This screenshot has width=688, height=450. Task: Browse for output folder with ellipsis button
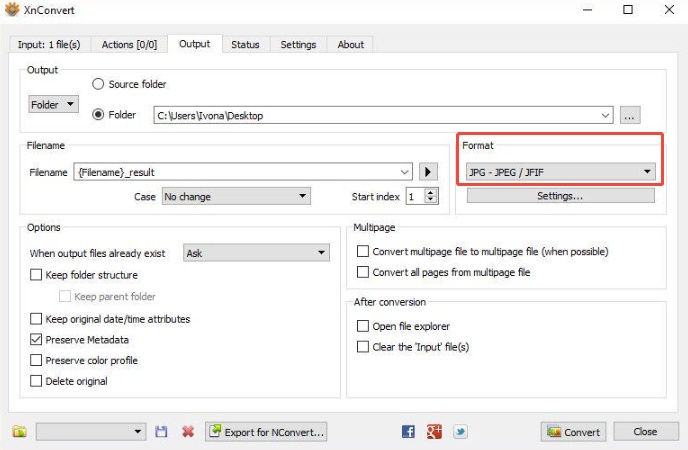click(630, 115)
